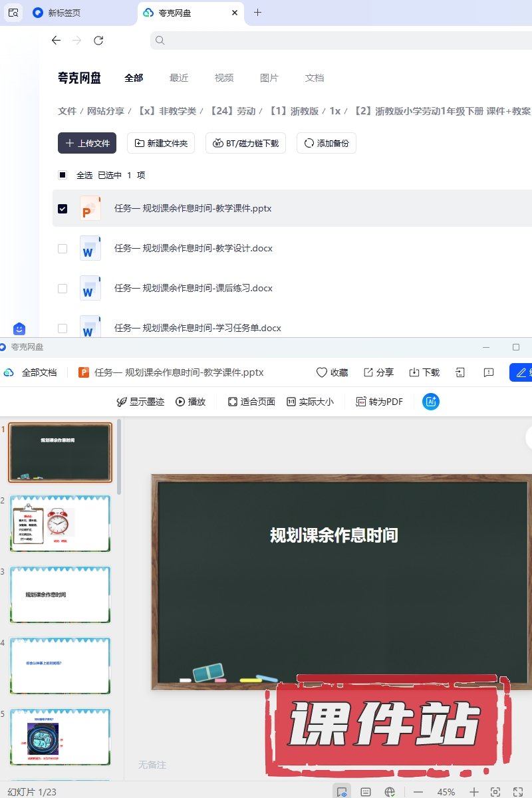
Task: Select slide 2 thumbnail with alarm clock
Action: click(x=60, y=523)
